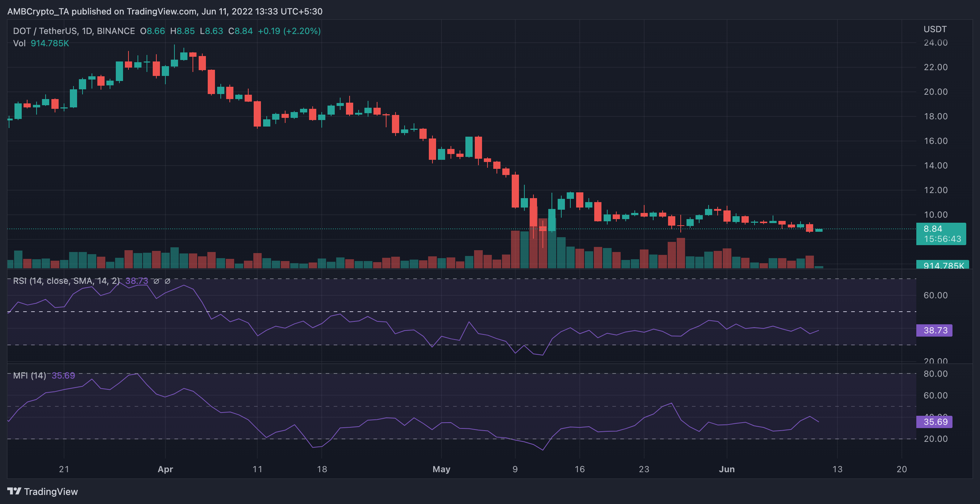Click the '20' date at time axis end
Image resolution: width=980 pixels, height=504 pixels.
[x=901, y=469]
